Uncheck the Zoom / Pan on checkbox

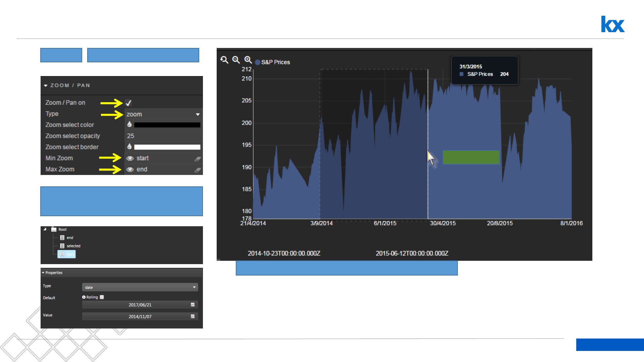click(x=128, y=103)
